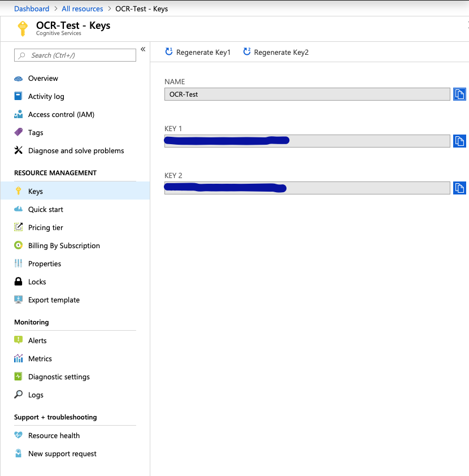This screenshot has width=469, height=476.
Task: Click the Resource health heart icon
Action: pyautogui.click(x=18, y=435)
